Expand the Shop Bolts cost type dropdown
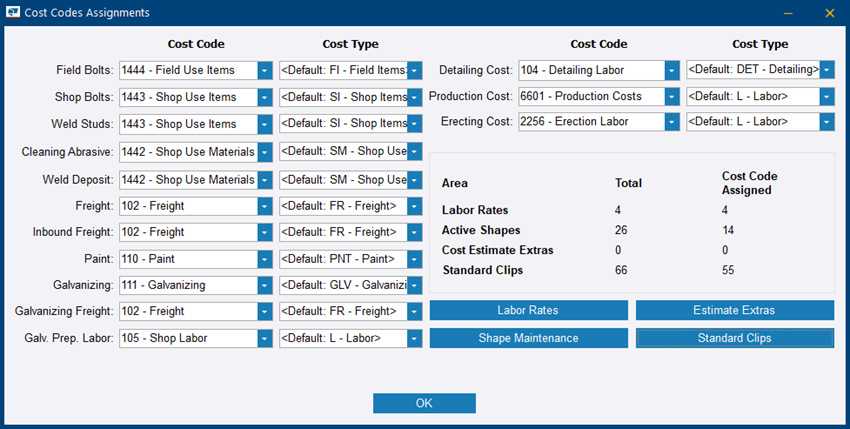Viewport: 850px width, 429px height. 415,97
